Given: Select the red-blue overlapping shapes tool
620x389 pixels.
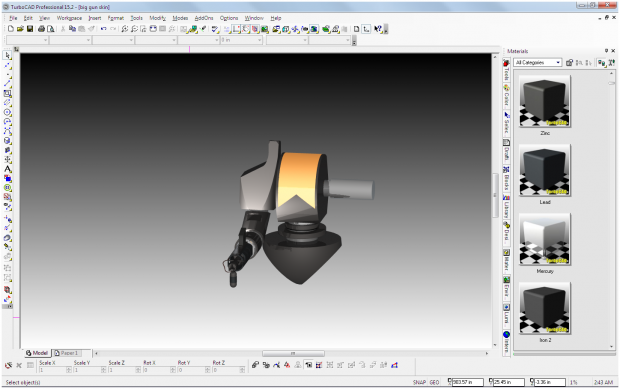Looking at the screenshot, I should [x=7, y=179].
